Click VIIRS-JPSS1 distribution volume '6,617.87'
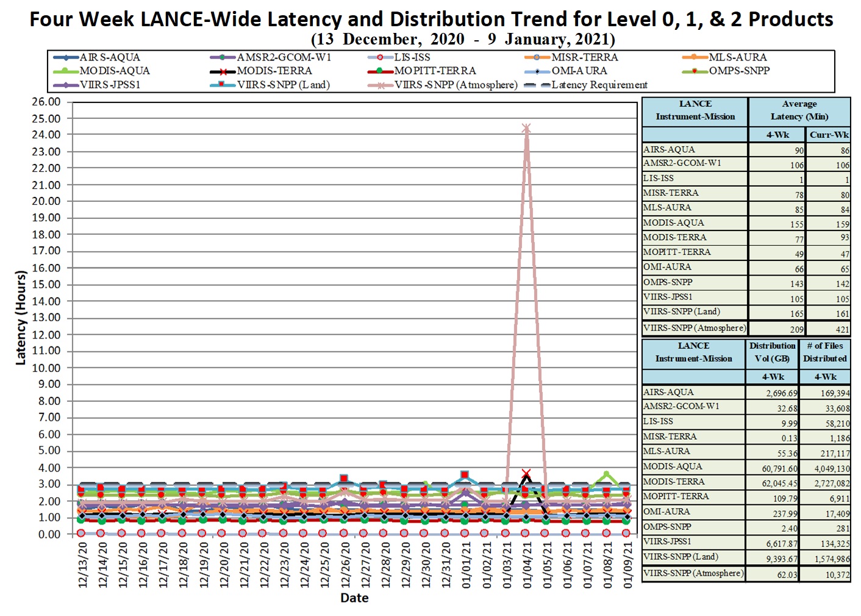The width and height of the screenshot is (861, 616). tap(782, 544)
